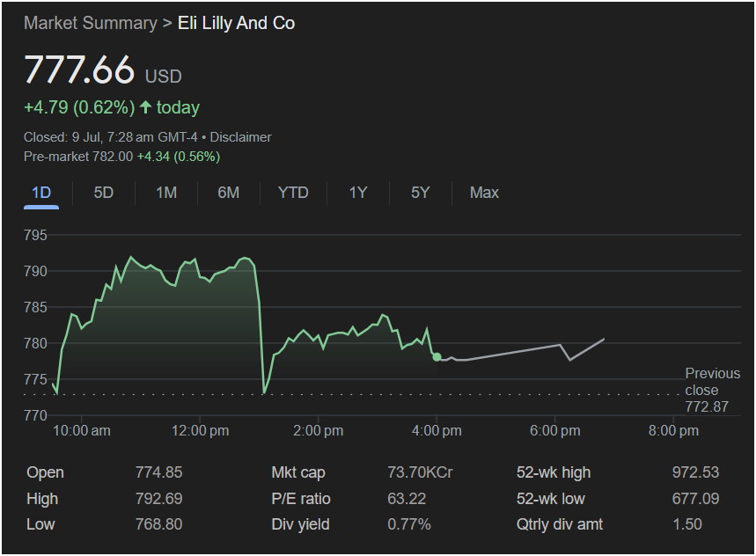
Task: Click the 785 y-axis label
Action: [x=36, y=307]
